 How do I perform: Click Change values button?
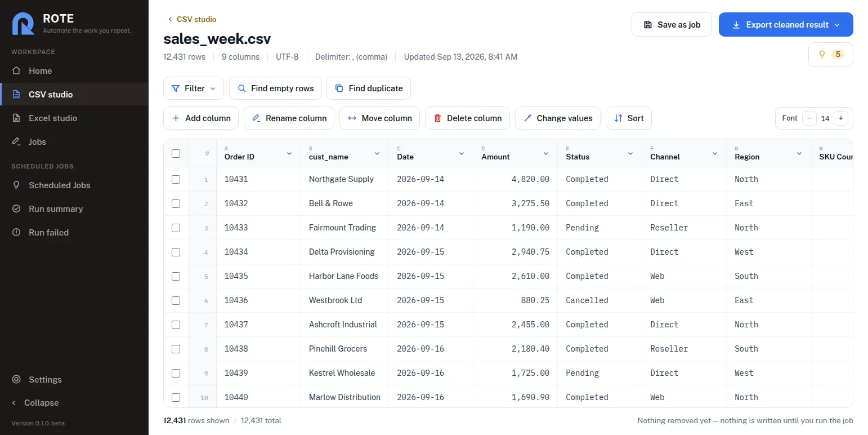tap(558, 118)
